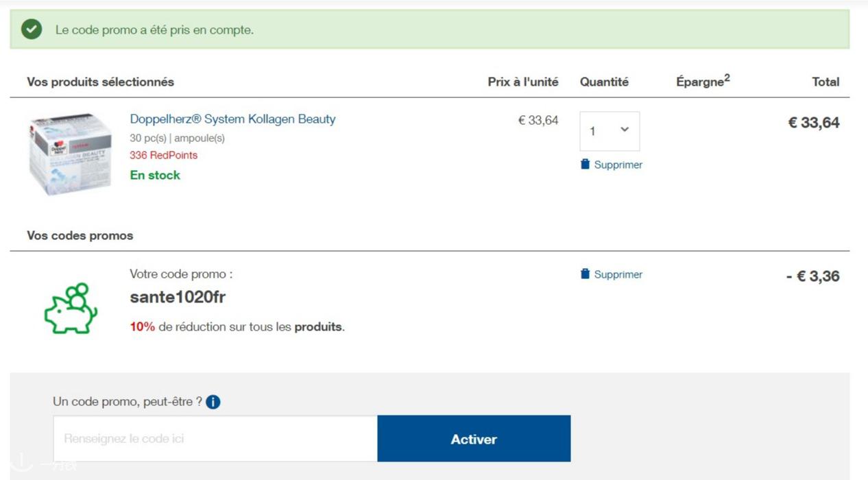Click the trash icon beside the product's Supprimer
The image size is (868, 480).
[x=585, y=165]
